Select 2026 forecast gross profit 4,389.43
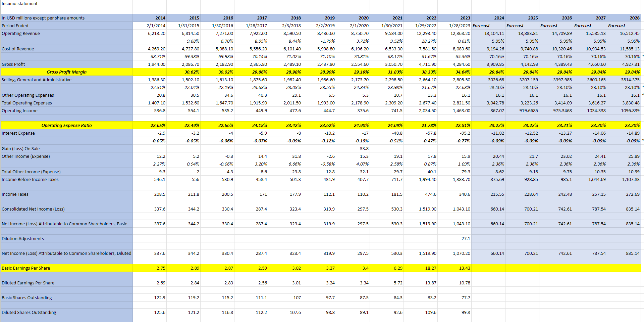Image resolution: width=644 pixels, height=322 pixels. click(556, 64)
